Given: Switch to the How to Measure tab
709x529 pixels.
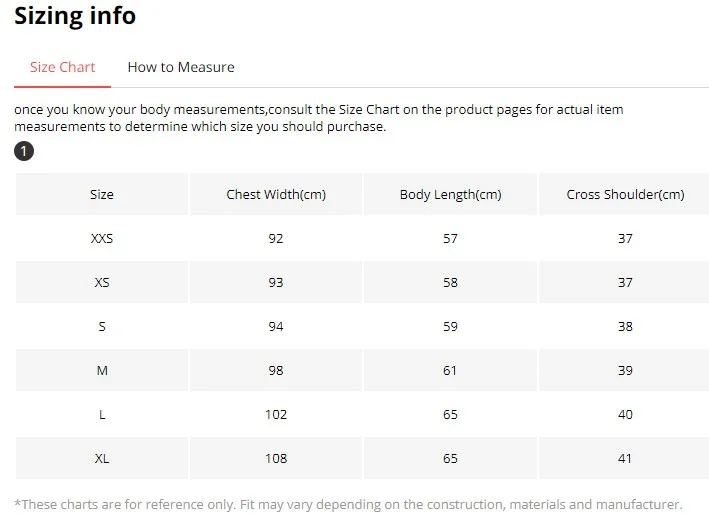Looking at the screenshot, I should pos(181,67).
